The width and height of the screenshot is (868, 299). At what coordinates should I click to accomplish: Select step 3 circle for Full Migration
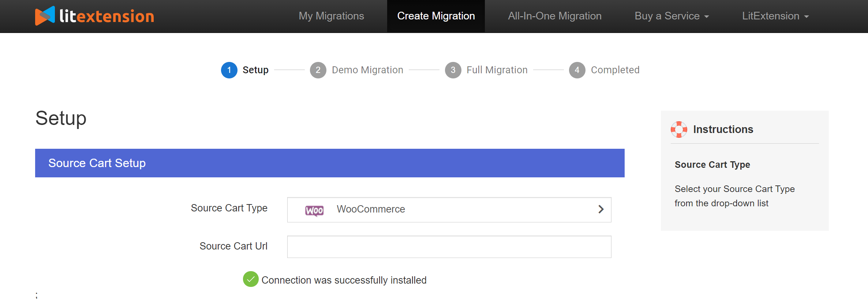click(x=453, y=70)
